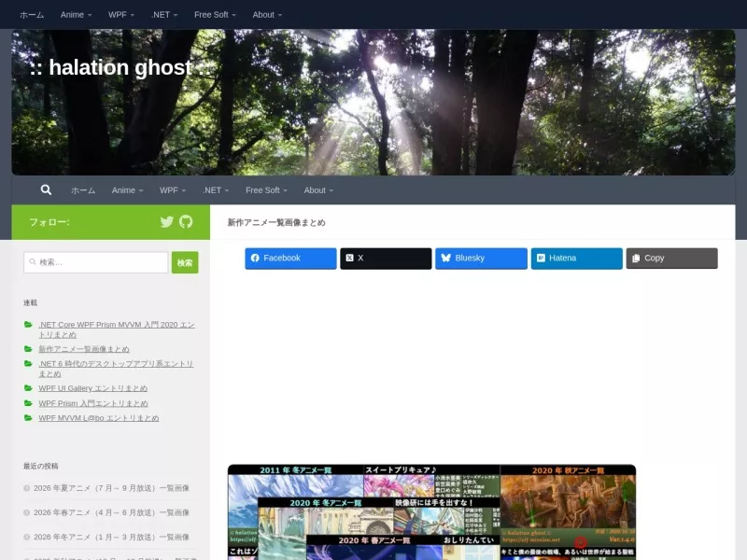Open sidebar link 新作アニメ一覧画像まとめ
Viewport: 747px width, 560px height.
tap(84, 349)
